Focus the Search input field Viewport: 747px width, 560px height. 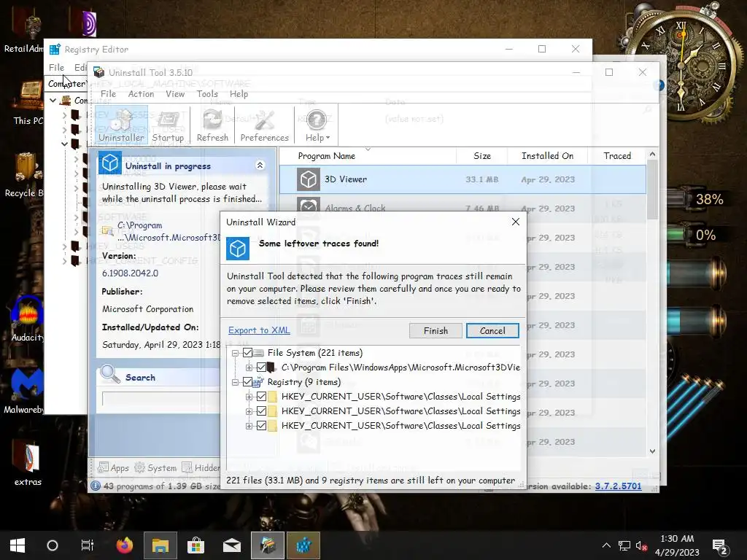click(161, 399)
